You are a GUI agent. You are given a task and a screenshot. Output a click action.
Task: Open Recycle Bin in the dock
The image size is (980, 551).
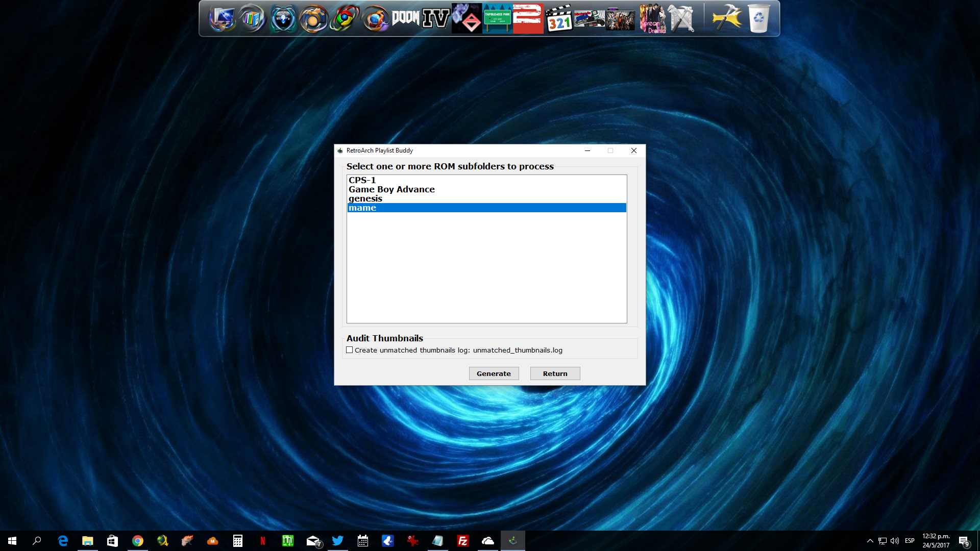click(758, 19)
